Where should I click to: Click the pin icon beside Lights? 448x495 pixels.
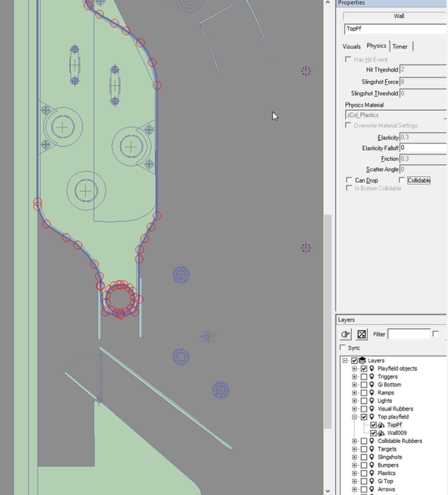pyautogui.click(x=372, y=401)
